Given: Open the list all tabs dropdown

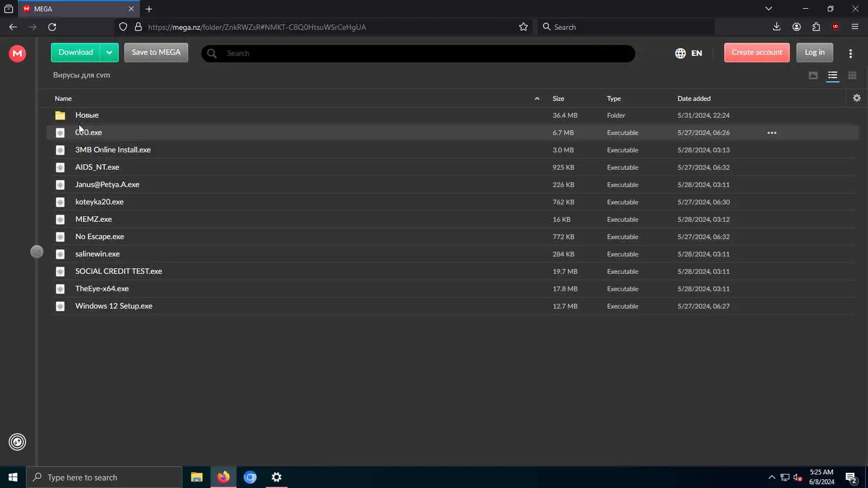Looking at the screenshot, I should [769, 9].
